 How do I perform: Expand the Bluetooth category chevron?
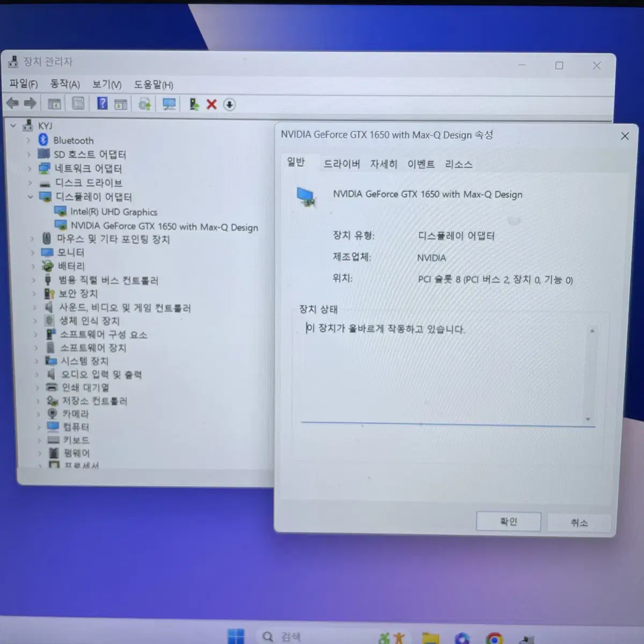click(28, 140)
